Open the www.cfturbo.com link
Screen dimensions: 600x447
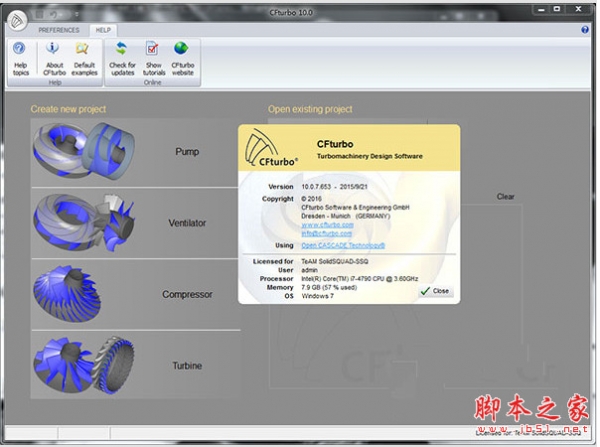click(x=328, y=225)
